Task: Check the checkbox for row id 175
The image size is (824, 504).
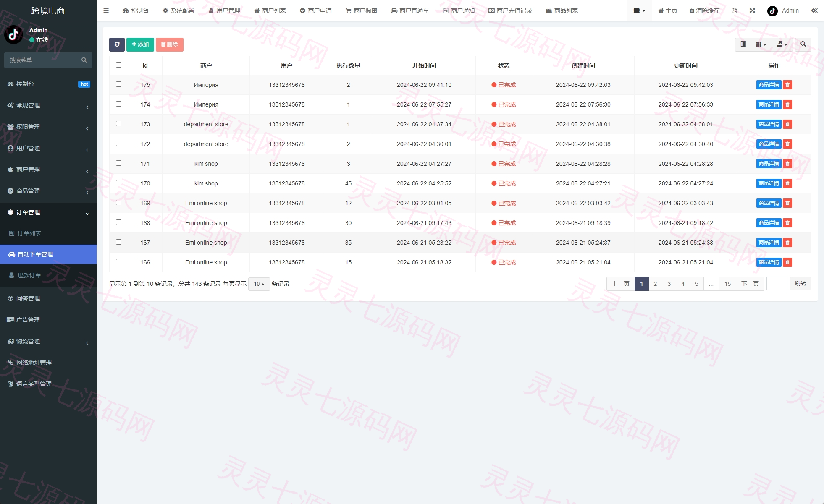Action: click(118, 84)
